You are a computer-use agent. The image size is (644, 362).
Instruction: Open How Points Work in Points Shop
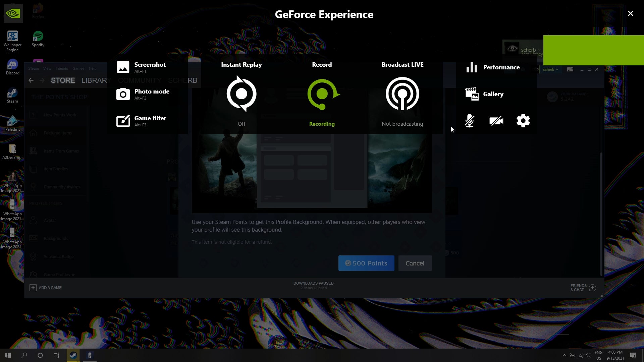click(x=56, y=115)
